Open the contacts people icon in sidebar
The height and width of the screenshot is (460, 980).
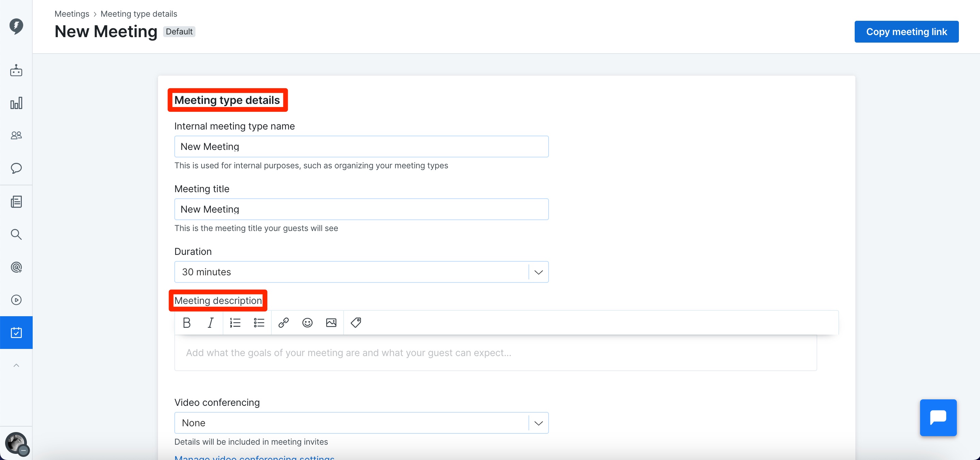16,135
